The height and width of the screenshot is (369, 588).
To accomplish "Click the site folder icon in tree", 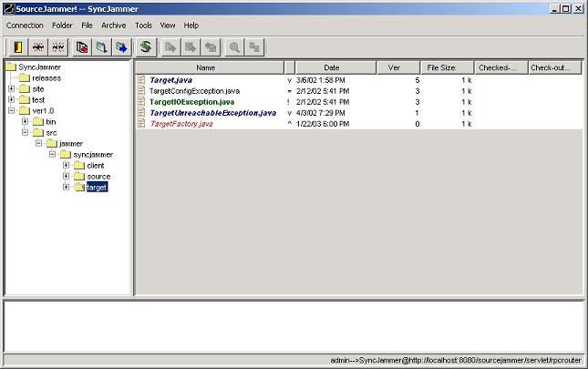I will click(x=25, y=88).
